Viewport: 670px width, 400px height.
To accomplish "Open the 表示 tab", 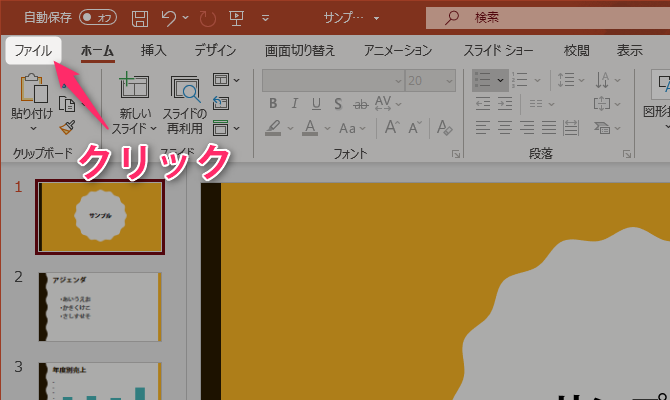I will tap(629, 50).
